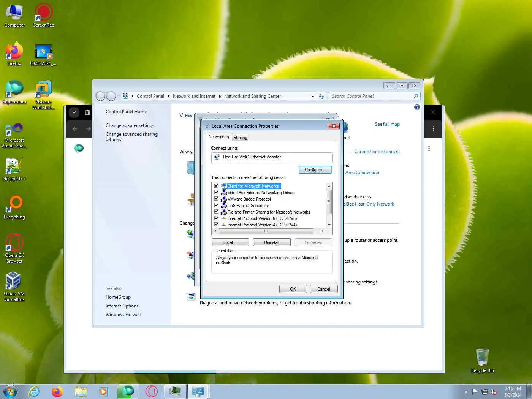Screen dimensions: 532x399
Task: Open the ScreenRec desktop shortcut
Action: click(x=43, y=15)
